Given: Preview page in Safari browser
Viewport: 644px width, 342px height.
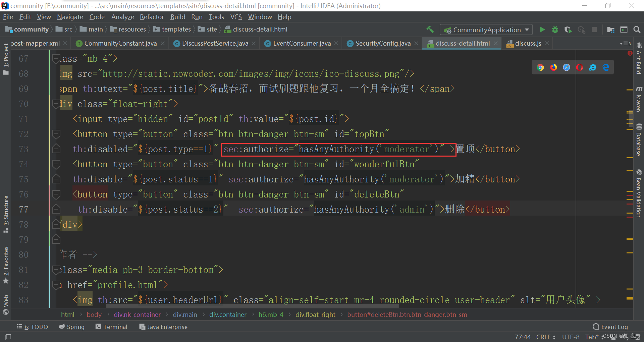Looking at the screenshot, I should point(567,67).
